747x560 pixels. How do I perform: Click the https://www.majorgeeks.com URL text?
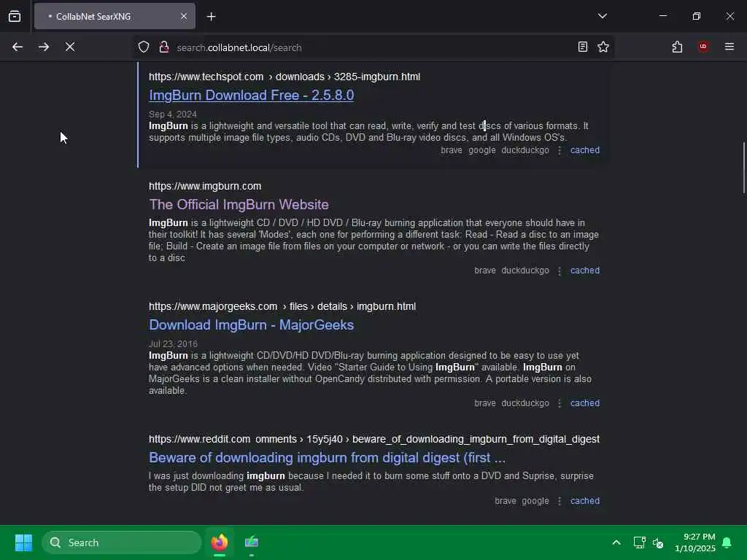click(x=213, y=307)
